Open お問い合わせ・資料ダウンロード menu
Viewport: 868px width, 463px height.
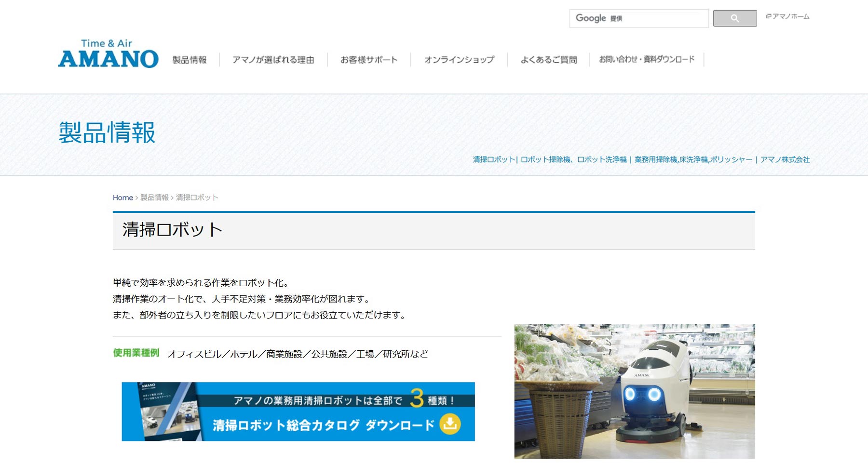pyautogui.click(x=647, y=59)
